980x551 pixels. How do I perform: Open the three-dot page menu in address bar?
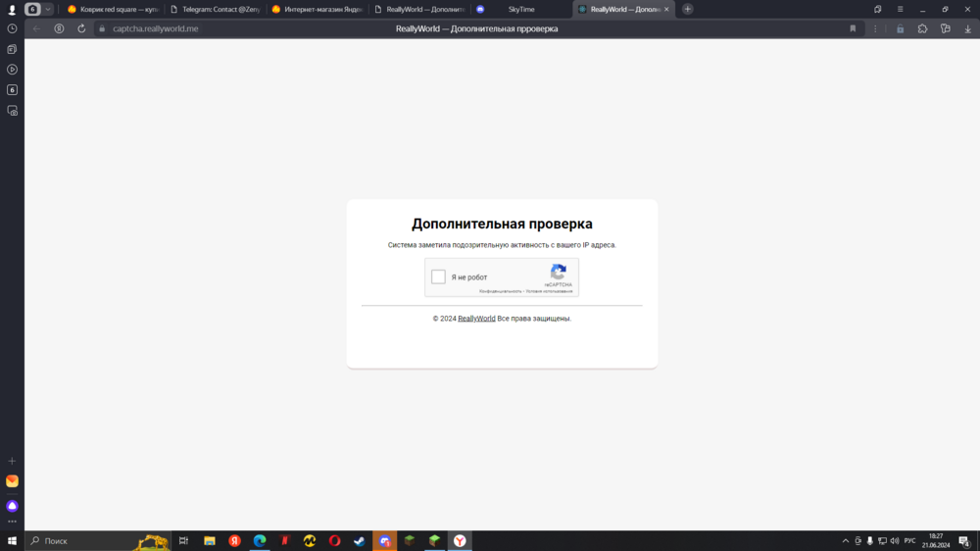[875, 28]
